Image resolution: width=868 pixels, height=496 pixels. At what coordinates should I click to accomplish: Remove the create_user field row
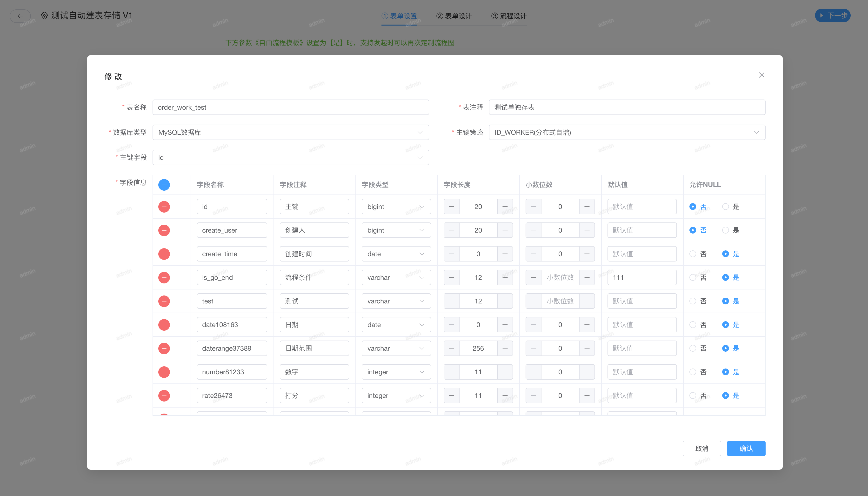[164, 230]
